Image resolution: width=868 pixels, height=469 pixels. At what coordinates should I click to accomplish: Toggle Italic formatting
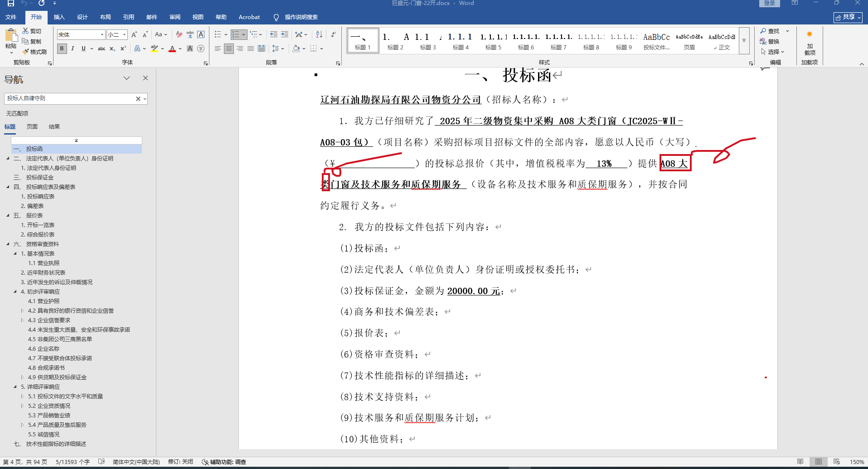73,48
